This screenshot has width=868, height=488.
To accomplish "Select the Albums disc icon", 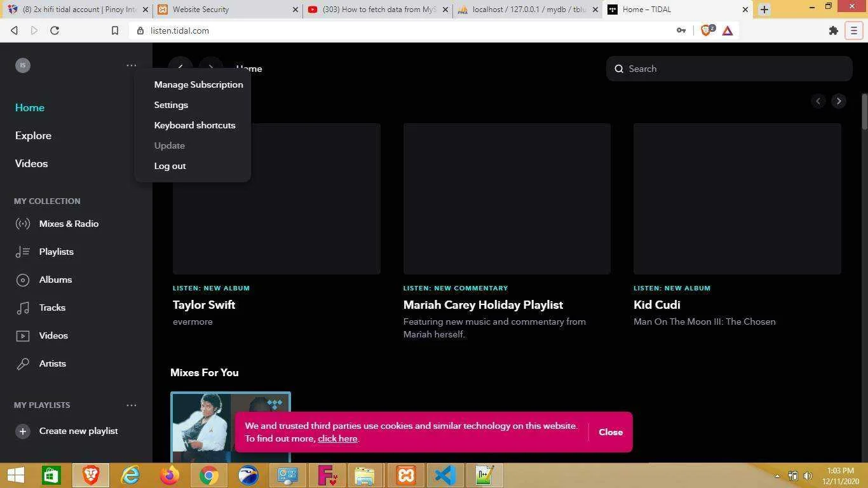I will coord(23,280).
